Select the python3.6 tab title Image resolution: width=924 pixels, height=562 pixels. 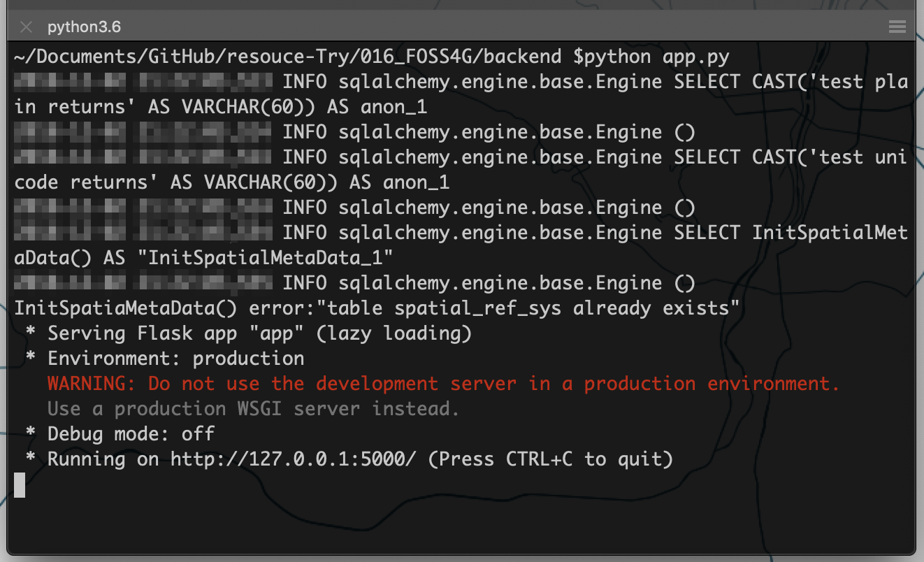[84, 27]
